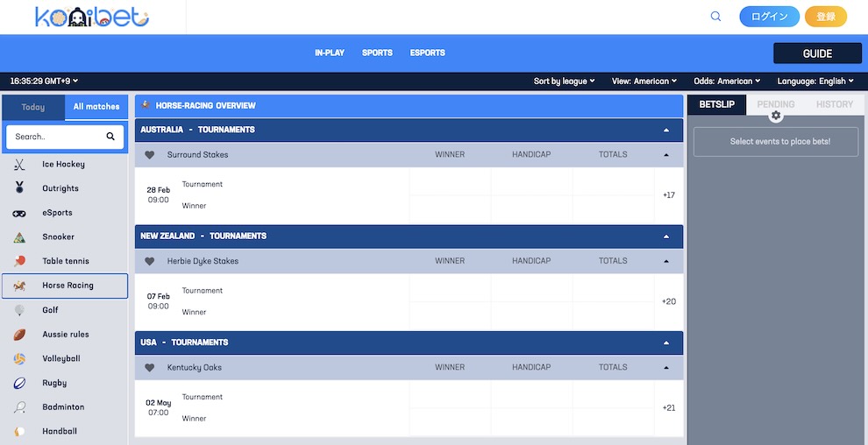
Task: Open the Aussie rules ball icon
Action: 19,335
